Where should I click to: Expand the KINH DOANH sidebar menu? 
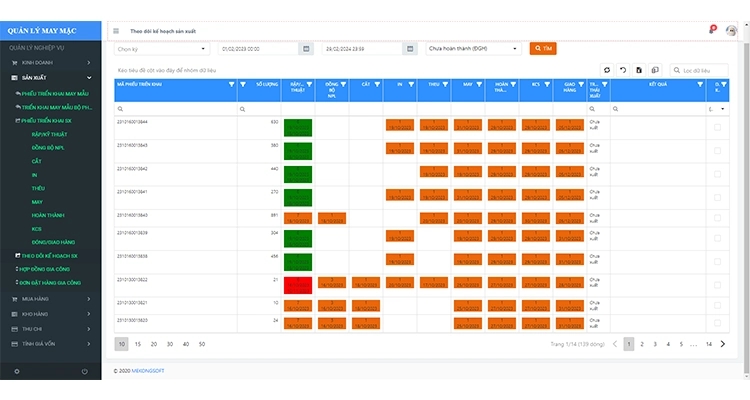[x=50, y=62]
